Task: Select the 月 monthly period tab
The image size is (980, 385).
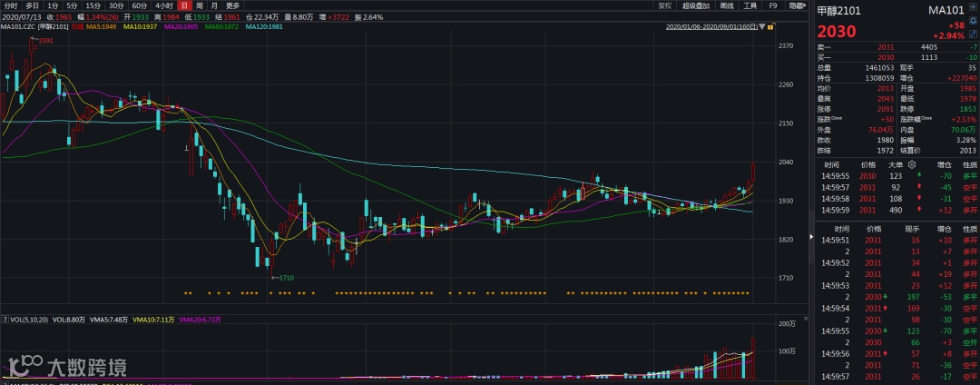Action: pyautogui.click(x=214, y=5)
